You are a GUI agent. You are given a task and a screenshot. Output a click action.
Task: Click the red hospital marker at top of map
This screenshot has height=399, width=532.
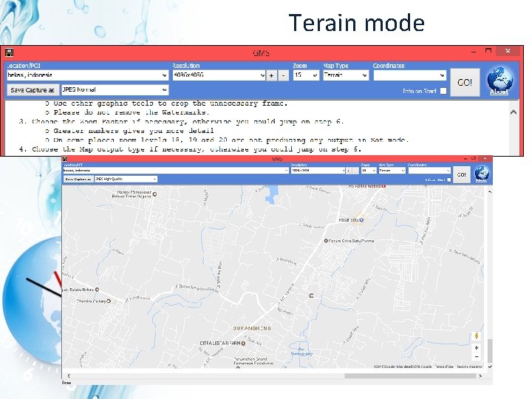(383, 186)
